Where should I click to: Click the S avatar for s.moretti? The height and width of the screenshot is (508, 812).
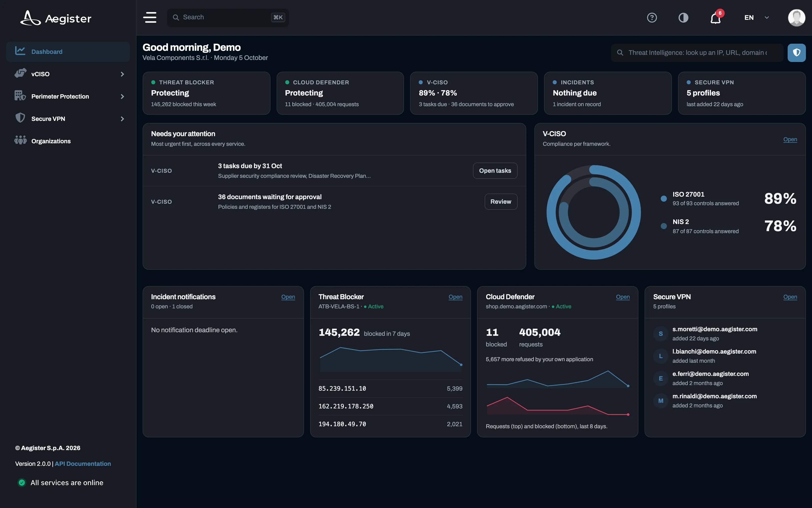point(661,334)
